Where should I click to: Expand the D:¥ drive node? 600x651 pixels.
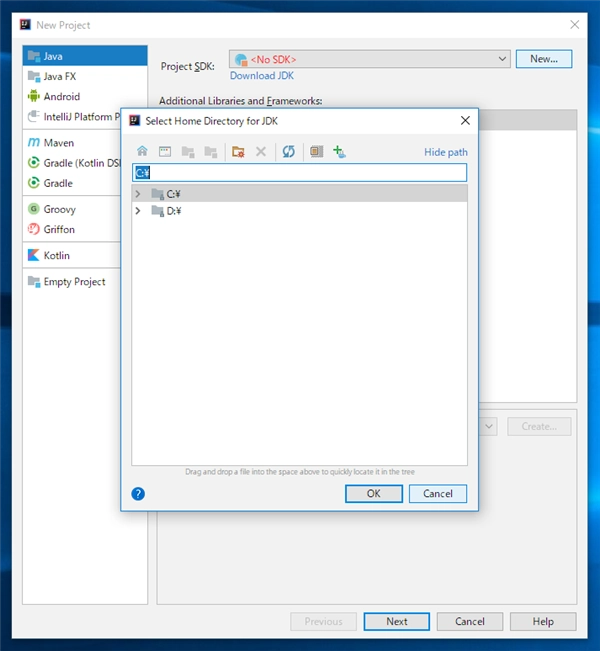click(138, 211)
